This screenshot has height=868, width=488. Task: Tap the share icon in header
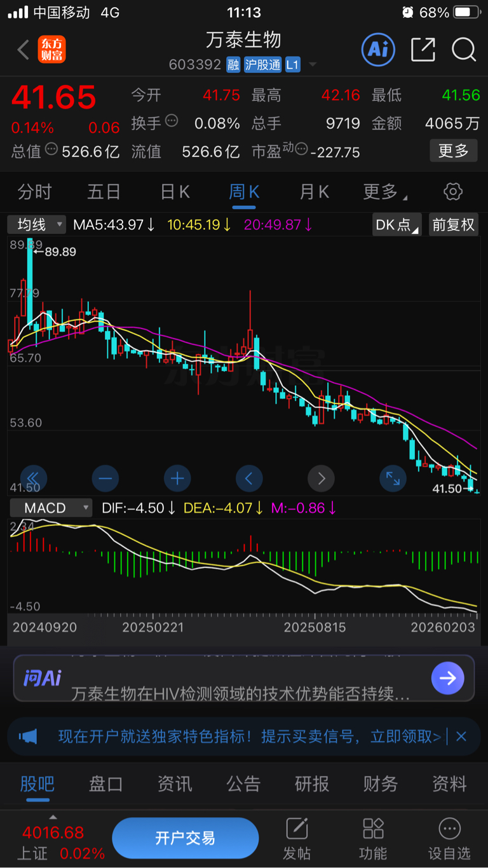point(423,50)
